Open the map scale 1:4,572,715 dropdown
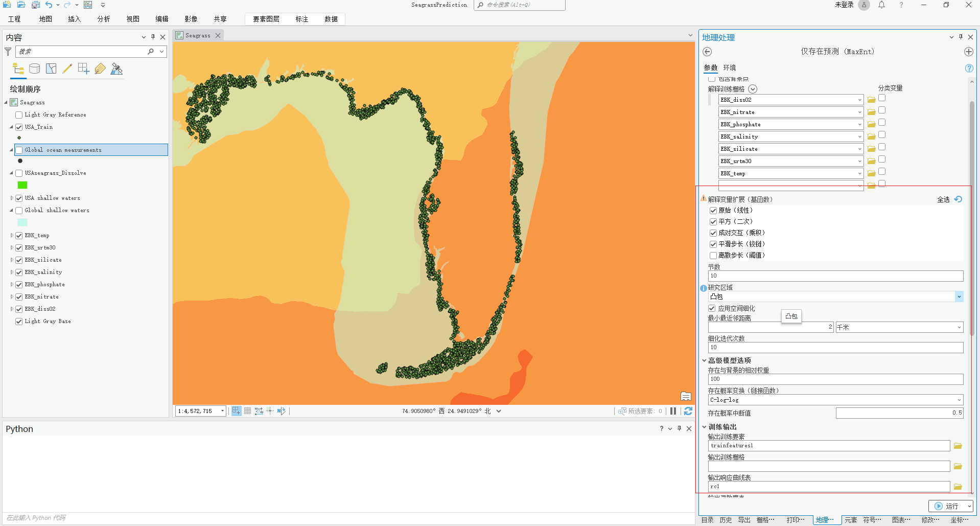Image resolution: width=980 pixels, height=526 pixels. point(222,410)
